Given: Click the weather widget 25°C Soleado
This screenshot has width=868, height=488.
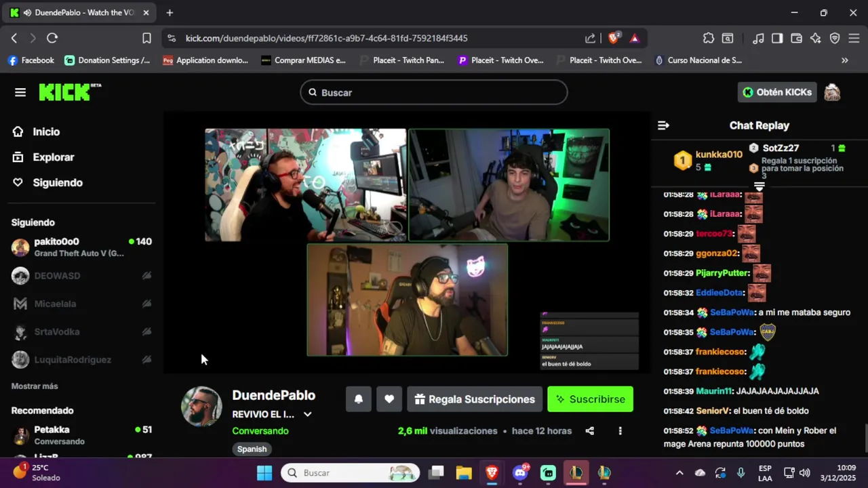Looking at the screenshot, I should (x=37, y=472).
